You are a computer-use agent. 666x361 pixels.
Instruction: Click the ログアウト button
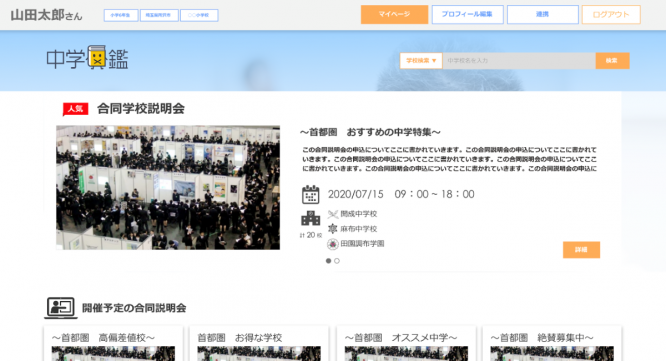(611, 14)
